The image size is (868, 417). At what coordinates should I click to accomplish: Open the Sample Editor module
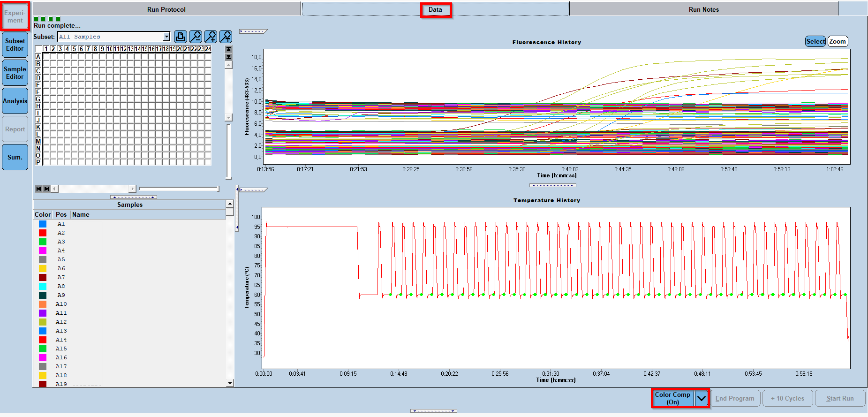(x=15, y=73)
